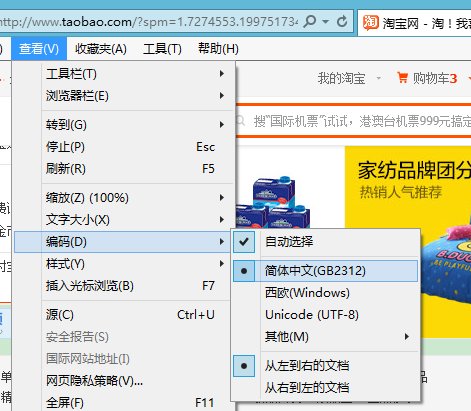Image resolution: width=471 pixels, height=411 pixels.
Task: Click the search magnifier icon in address bar
Action: pyautogui.click(x=310, y=22)
